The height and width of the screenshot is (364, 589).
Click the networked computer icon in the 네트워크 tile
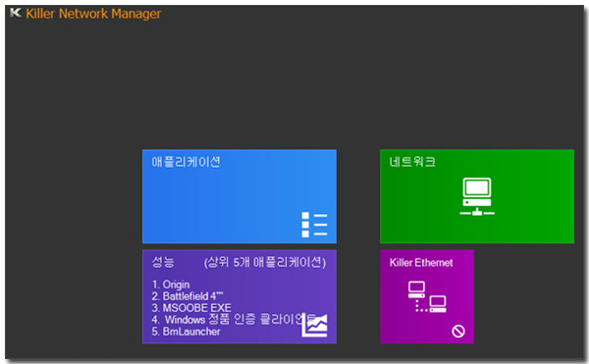(477, 196)
